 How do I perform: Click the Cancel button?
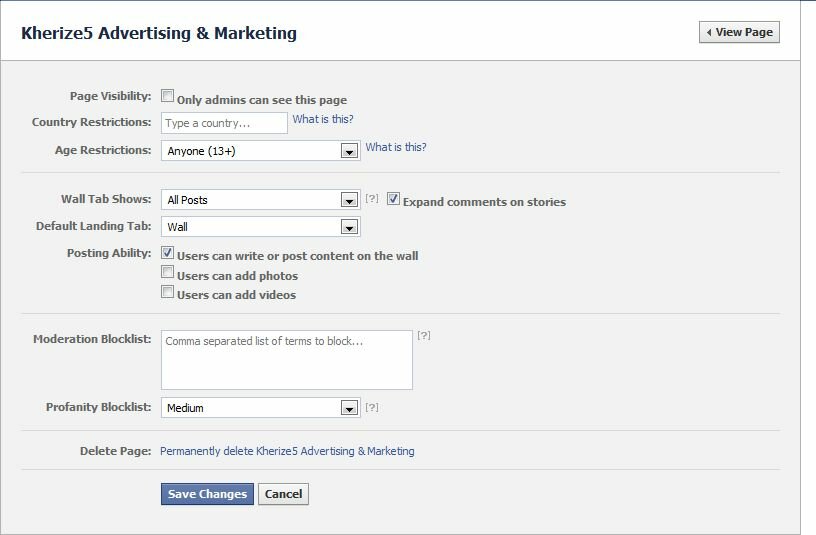[283, 494]
